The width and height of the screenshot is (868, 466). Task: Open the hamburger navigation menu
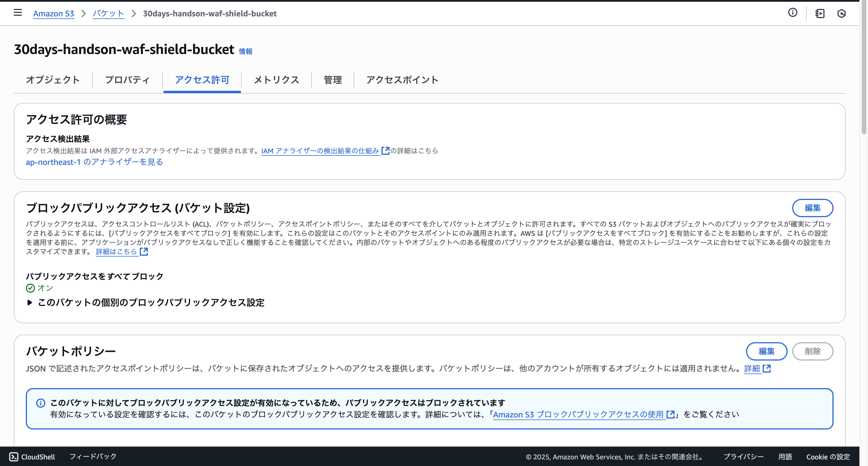pyautogui.click(x=18, y=12)
